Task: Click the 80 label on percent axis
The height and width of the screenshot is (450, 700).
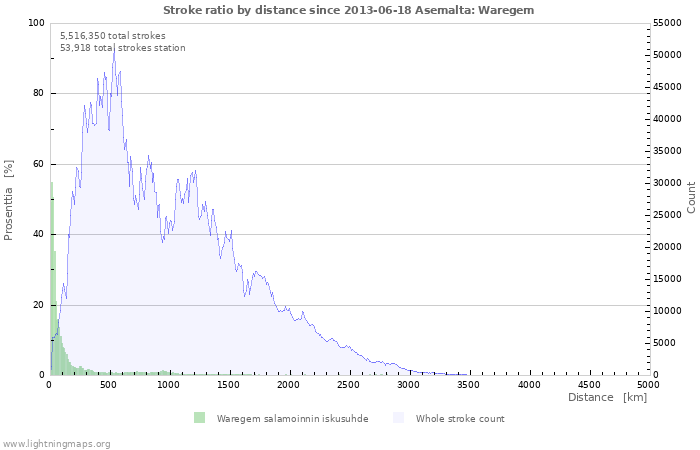Action: coord(38,93)
